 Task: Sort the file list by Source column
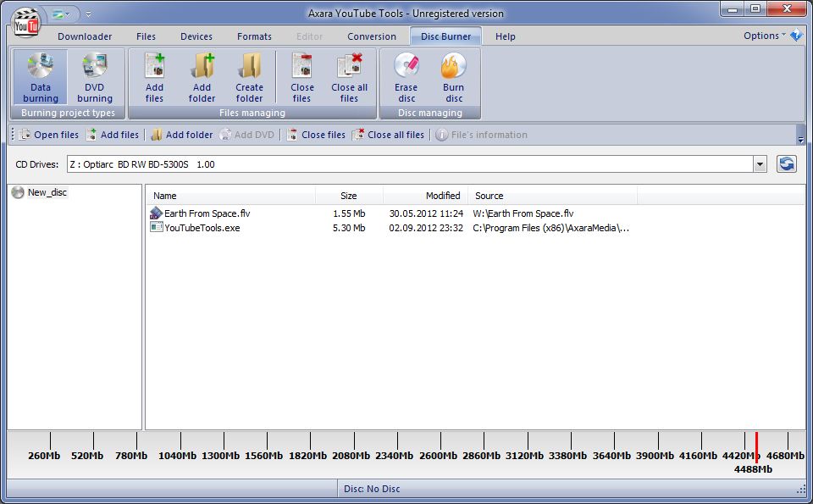click(553, 196)
